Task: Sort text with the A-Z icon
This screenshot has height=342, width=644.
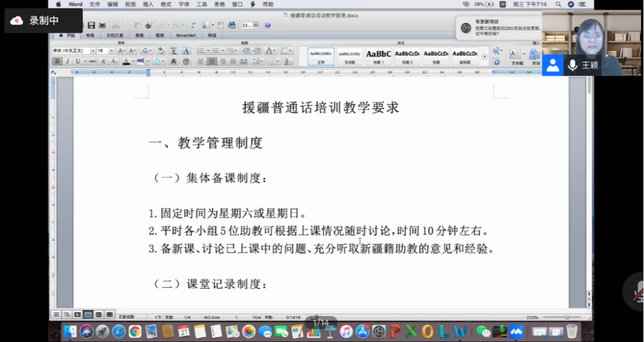Action: pyautogui.click(x=289, y=61)
